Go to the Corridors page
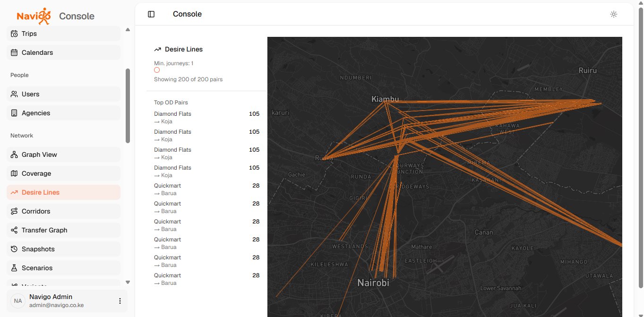The width and height of the screenshot is (644, 317). click(64, 211)
